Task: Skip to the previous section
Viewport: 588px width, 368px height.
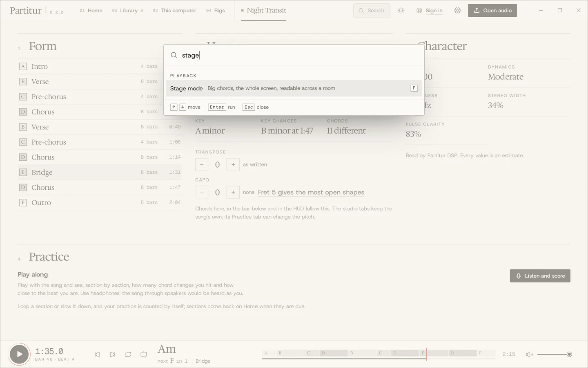Action: [97, 355]
